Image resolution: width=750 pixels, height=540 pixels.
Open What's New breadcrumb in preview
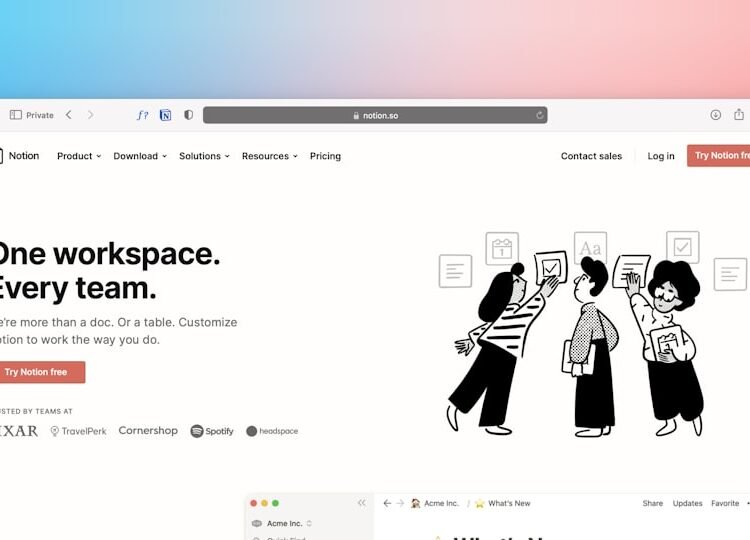tap(503, 503)
